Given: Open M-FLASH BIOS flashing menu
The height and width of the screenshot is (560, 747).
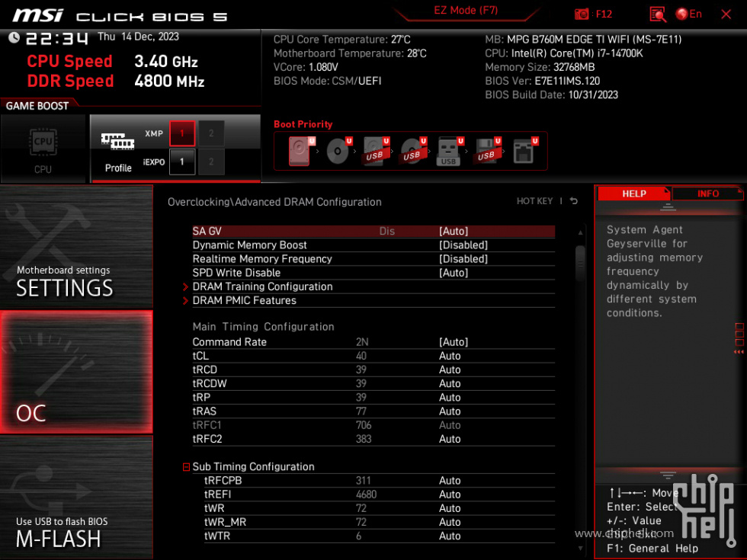Looking at the screenshot, I should 76,498.
